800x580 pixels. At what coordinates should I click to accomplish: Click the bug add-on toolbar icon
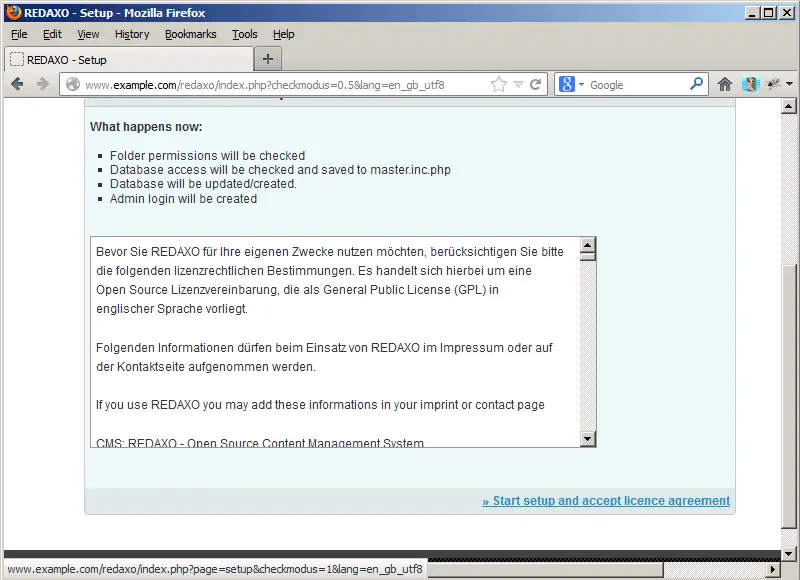tap(773, 84)
